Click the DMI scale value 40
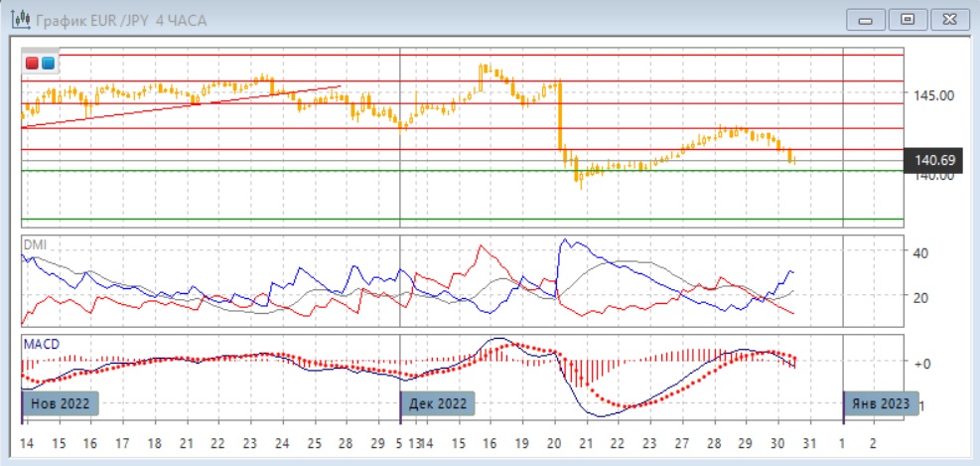This screenshot has width=980, height=466. (919, 252)
